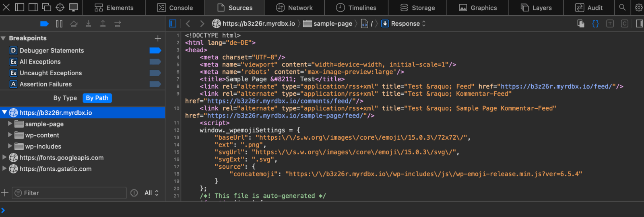Disable the Debugger Statements breakpoint
This screenshot has height=217, width=644.
[155, 50]
